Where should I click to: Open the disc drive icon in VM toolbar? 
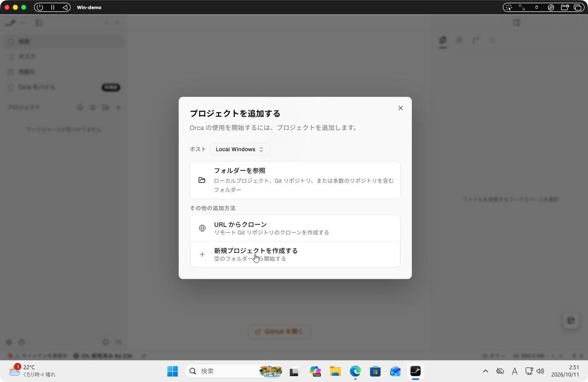click(551, 7)
